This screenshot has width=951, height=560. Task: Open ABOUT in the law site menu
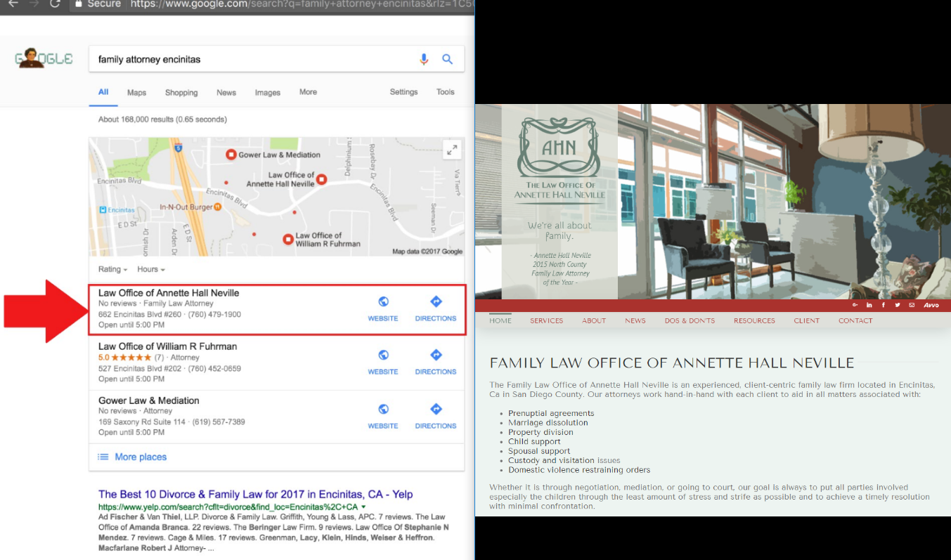pyautogui.click(x=594, y=320)
